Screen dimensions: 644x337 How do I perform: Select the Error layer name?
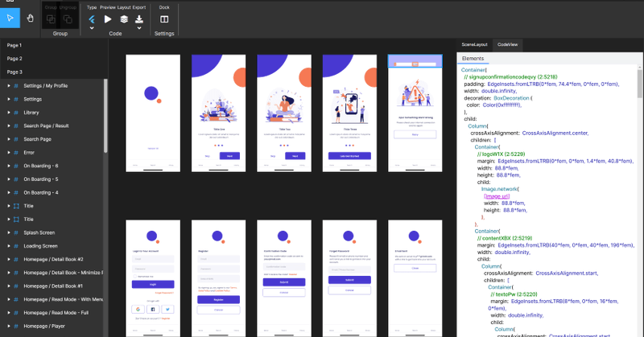(29, 152)
